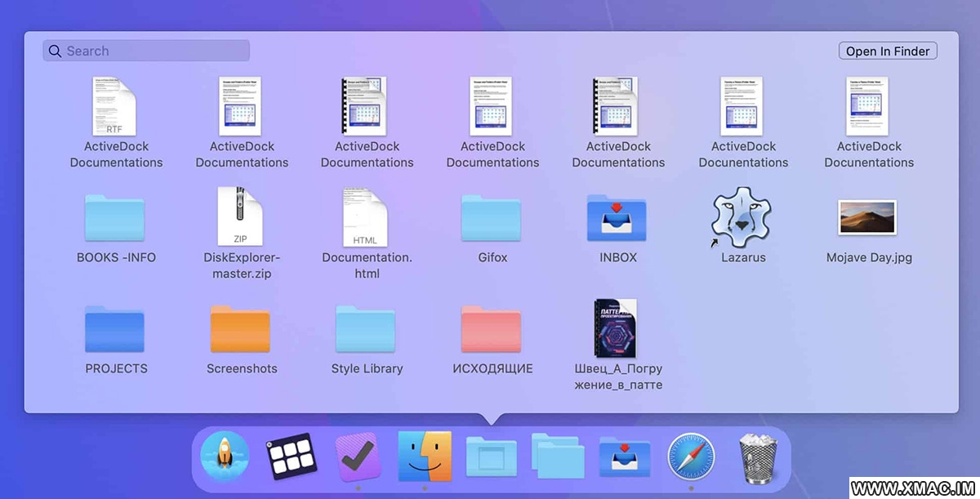
Task: Open the PROJECTS folder
Action: [x=115, y=329]
